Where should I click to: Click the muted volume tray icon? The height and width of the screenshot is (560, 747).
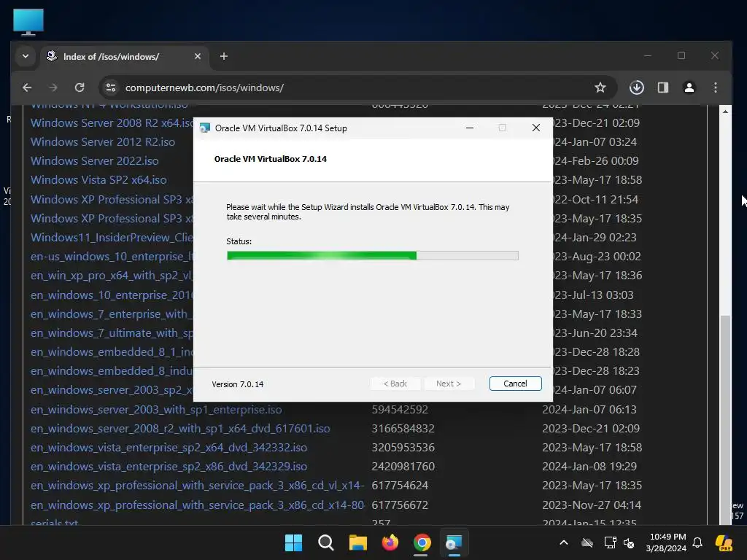point(629,542)
